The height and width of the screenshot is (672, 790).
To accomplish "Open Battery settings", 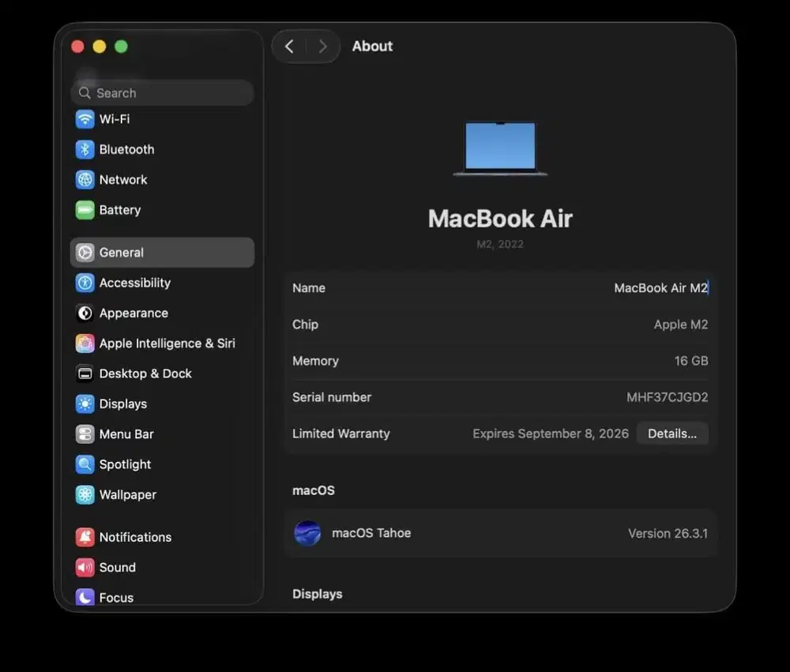I will 85,210.
